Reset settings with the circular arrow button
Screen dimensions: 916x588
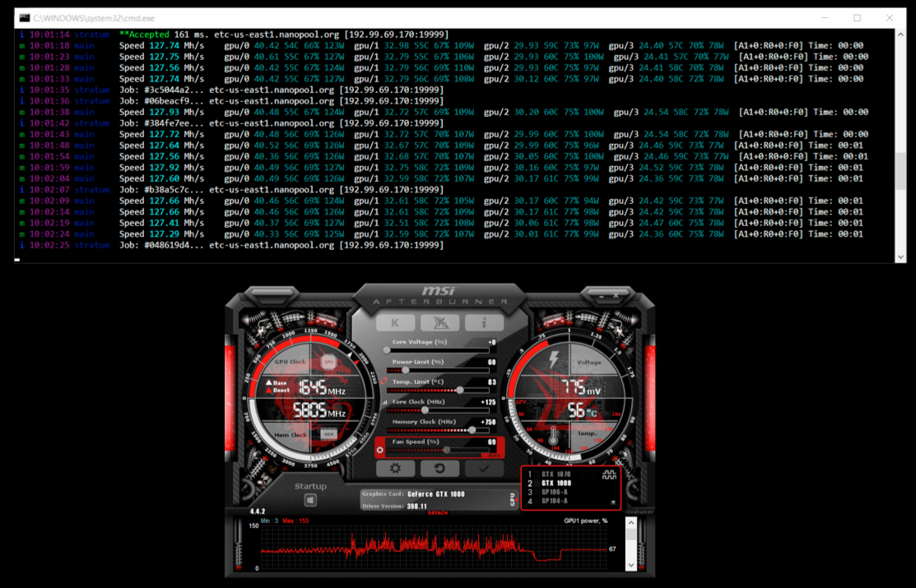click(439, 468)
